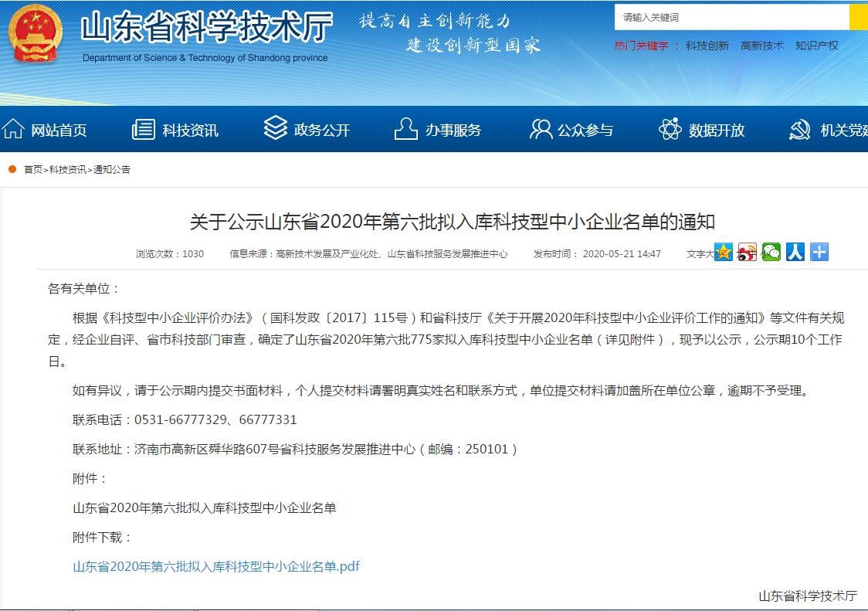Open 数据开放 navigation item
868x611 pixels.
(702, 130)
